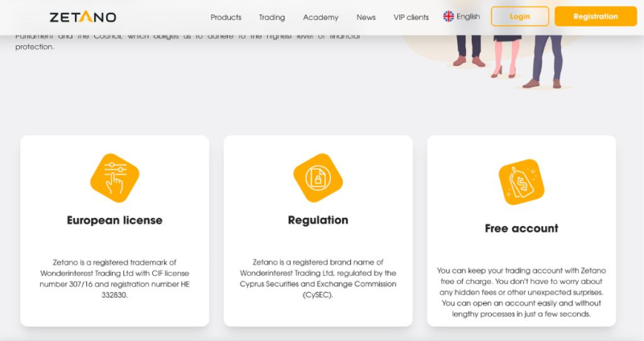This screenshot has height=341, width=644.
Task: Open the Trading menu
Action: [x=272, y=17]
